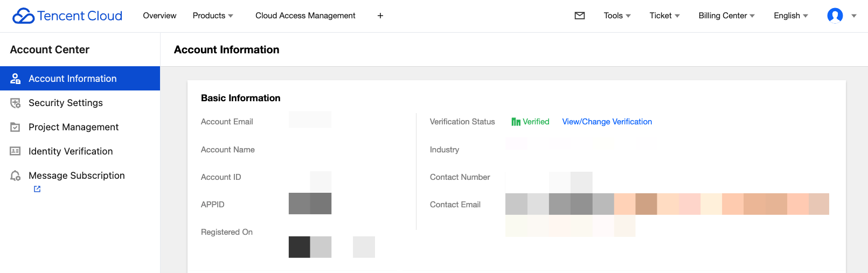The image size is (868, 273).
Task: Click the Project Management sidebar icon
Action: (16, 127)
